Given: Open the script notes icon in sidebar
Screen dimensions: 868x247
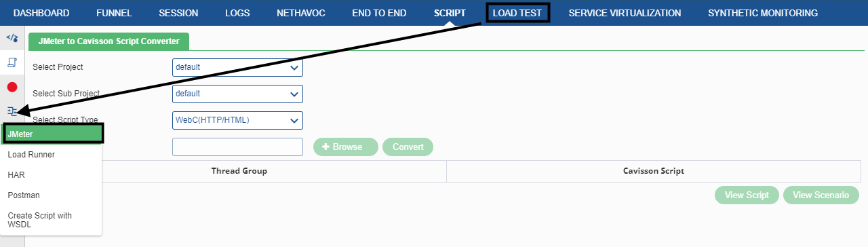Looking at the screenshot, I should pos(12,62).
